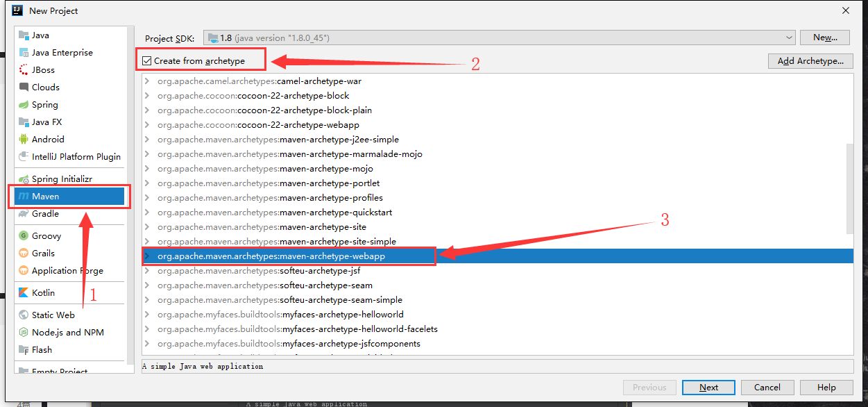Pick the IntelliJ Platform Plugin icon
The image size is (868, 407).
tap(24, 157)
